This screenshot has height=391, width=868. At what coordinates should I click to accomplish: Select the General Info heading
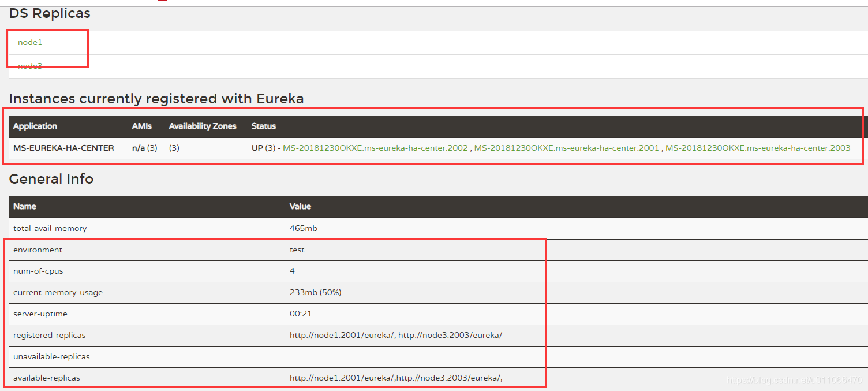point(51,179)
